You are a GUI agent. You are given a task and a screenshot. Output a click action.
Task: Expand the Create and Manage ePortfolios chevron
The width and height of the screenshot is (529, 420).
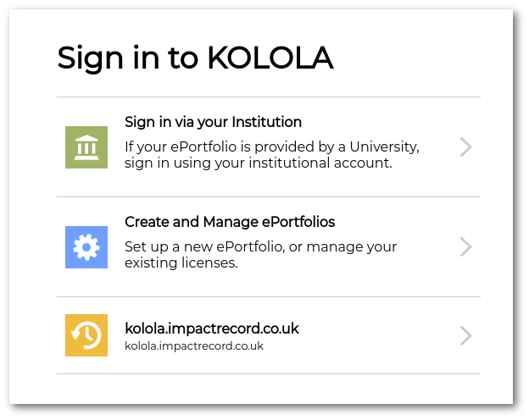click(x=466, y=247)
